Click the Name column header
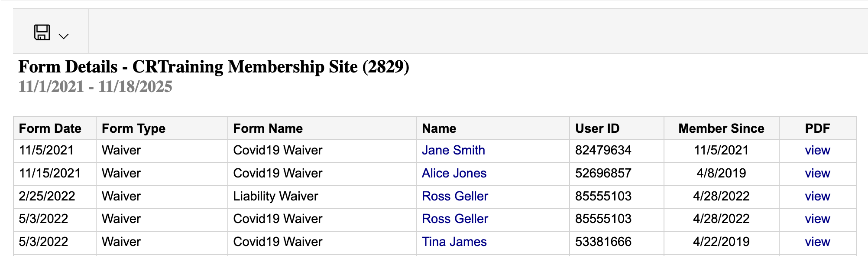 tap(439, 128)
